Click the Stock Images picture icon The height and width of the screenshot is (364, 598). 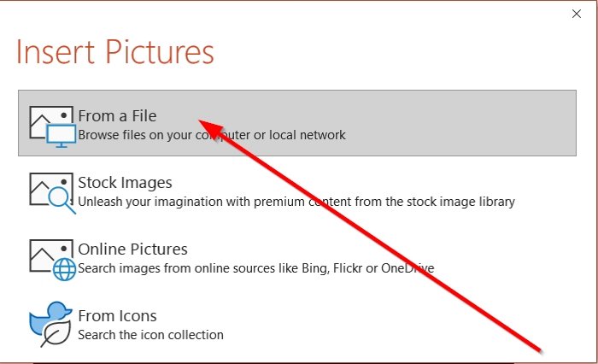[44, 187]
